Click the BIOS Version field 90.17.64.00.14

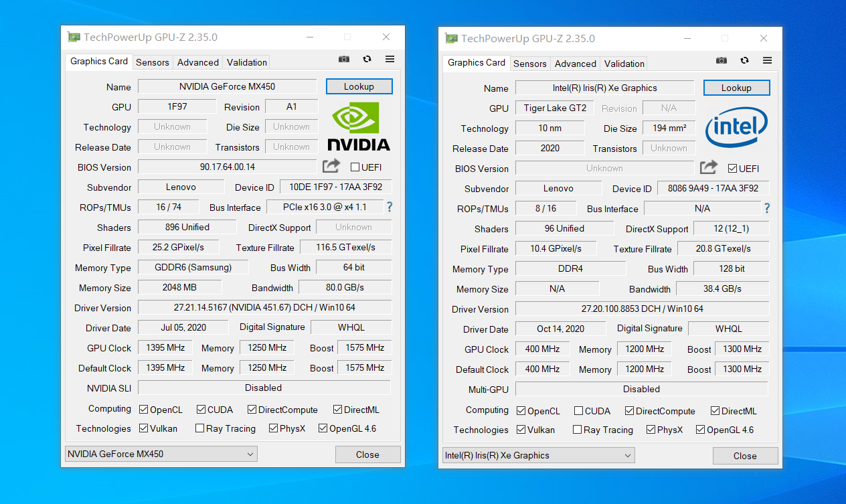click(227, 167)
